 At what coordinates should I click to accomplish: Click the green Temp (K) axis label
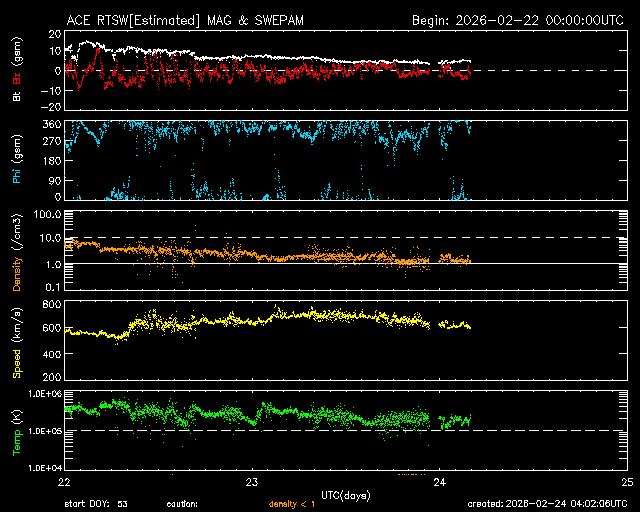click(x=17, y=431)
